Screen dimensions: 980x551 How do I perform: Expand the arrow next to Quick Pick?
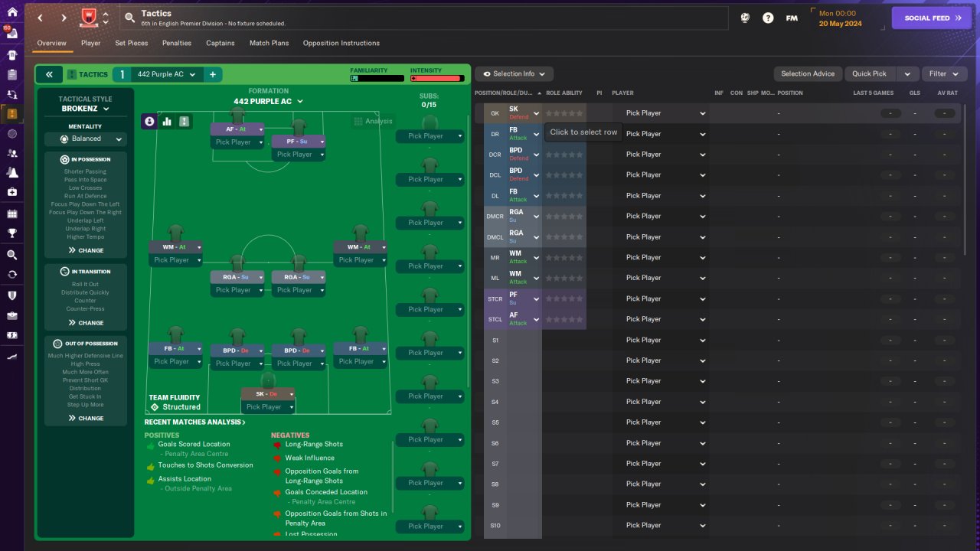point(907,73)
